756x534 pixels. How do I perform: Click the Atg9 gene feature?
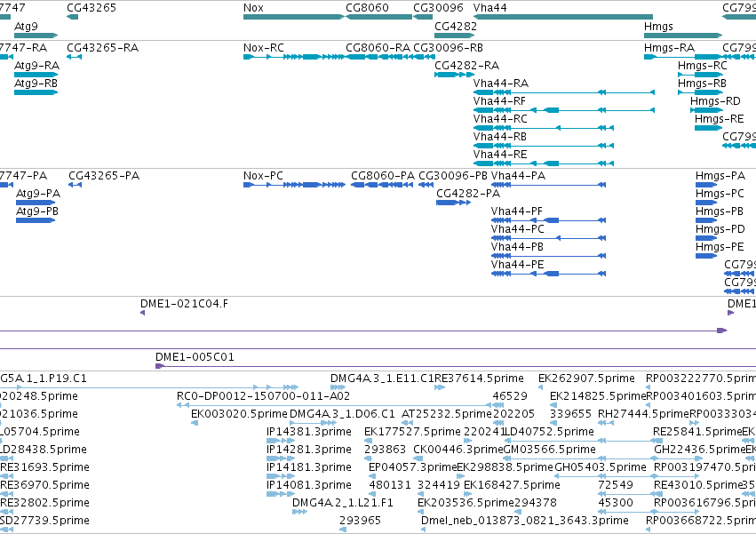[36, 36]
